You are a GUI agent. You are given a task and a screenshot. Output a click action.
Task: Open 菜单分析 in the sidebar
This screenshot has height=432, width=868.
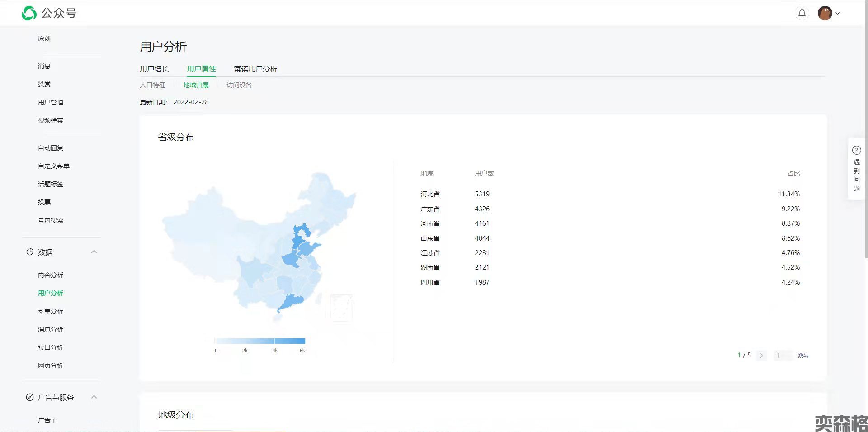click(51, 311)
